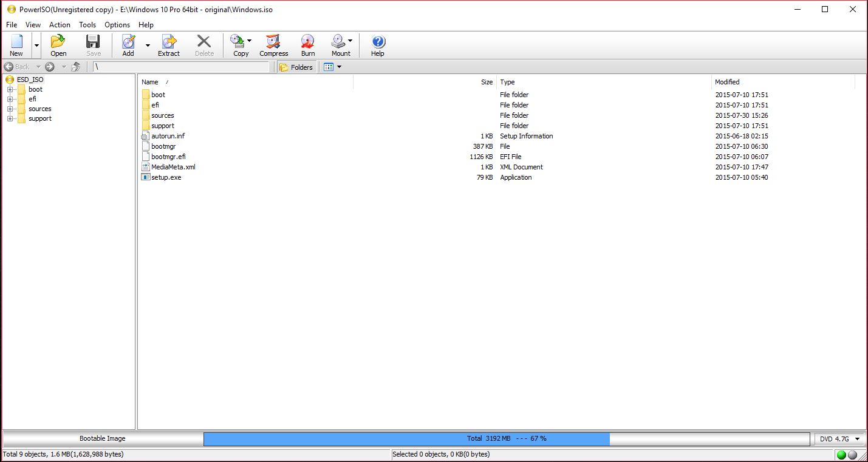Toggle the Folders pane button

(x=296, y=67)
